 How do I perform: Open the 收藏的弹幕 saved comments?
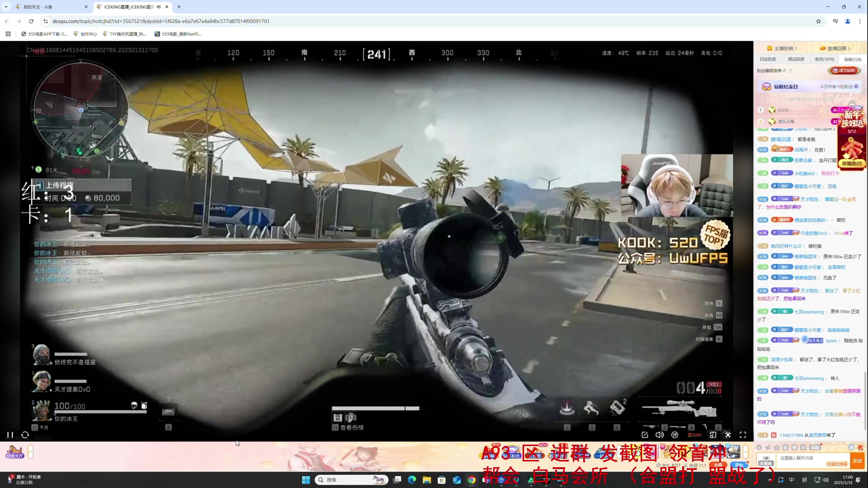837,464
